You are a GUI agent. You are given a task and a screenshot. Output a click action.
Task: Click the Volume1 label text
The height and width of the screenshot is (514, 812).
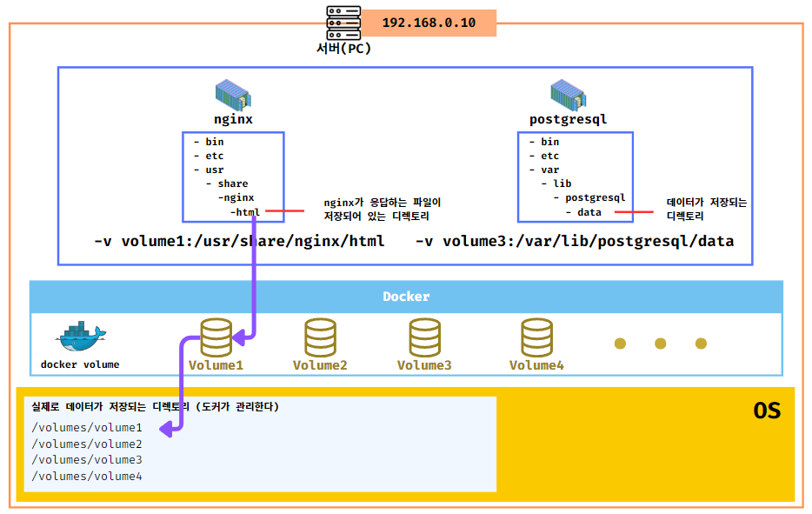(216, 365)
